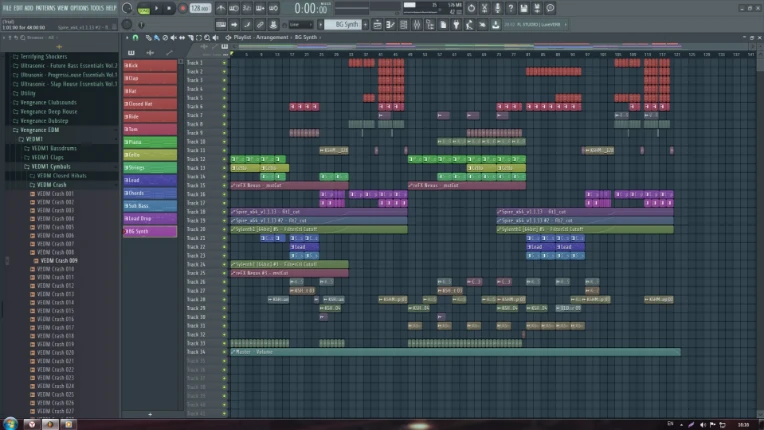Open the Playlist view icon in toolbar

[377, 24]
